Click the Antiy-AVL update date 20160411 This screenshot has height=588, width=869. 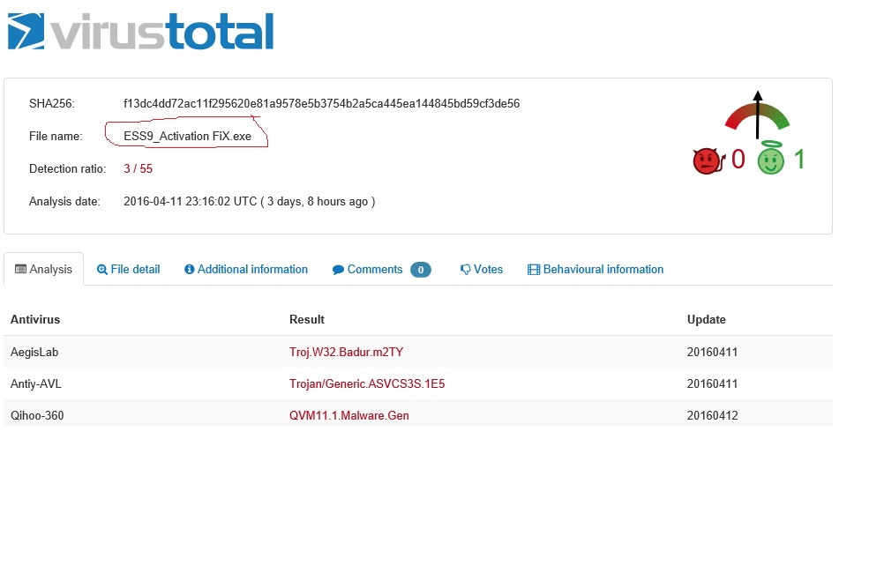[713, 383]
